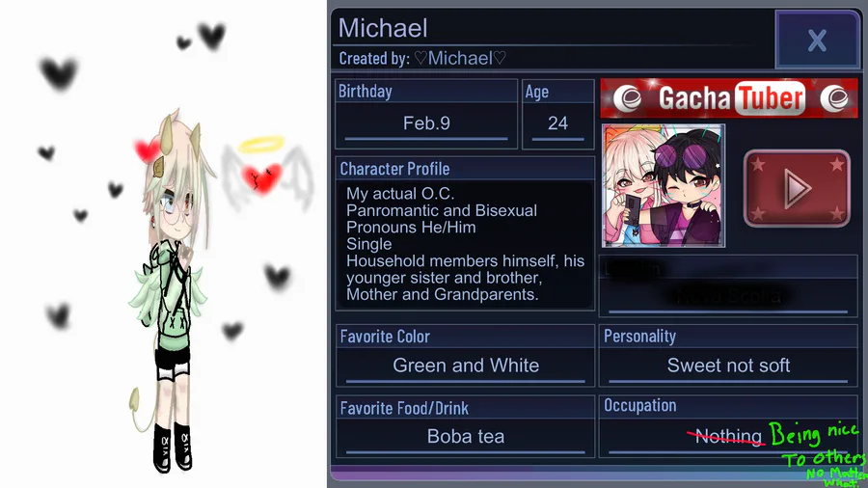Image resolution: width=868 pixels, height=488 pixels.
Task: Edit the Occupation field Nothing
Action: [x=728, y=437]
